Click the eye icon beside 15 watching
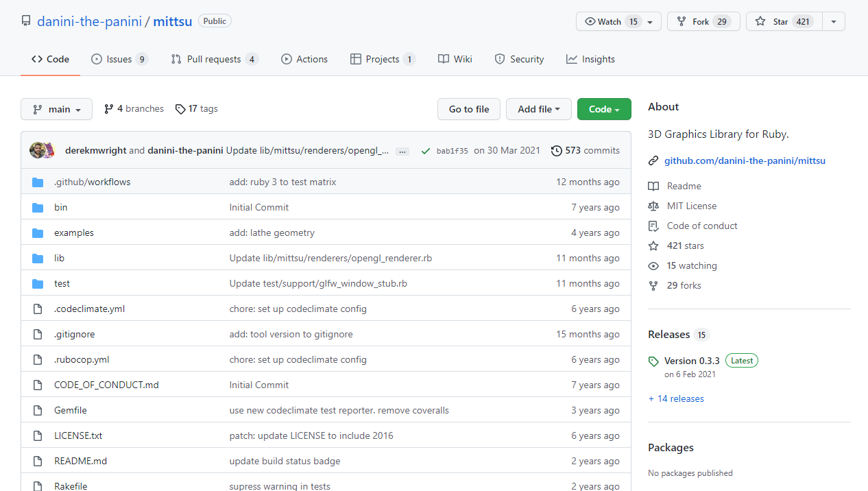Viewport: 868px width, 491px height. pyautogui.click(x=653, y=265)
